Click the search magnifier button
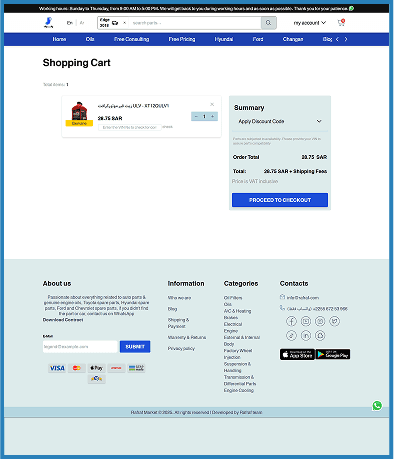This screenshot has height=460, width=394. [268, 23]
